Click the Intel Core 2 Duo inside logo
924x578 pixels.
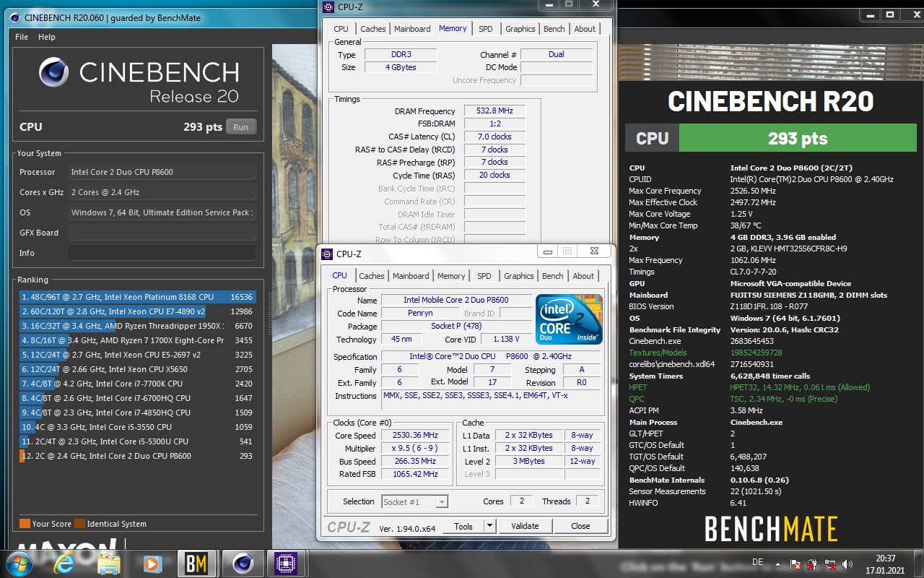pos(570,319)
